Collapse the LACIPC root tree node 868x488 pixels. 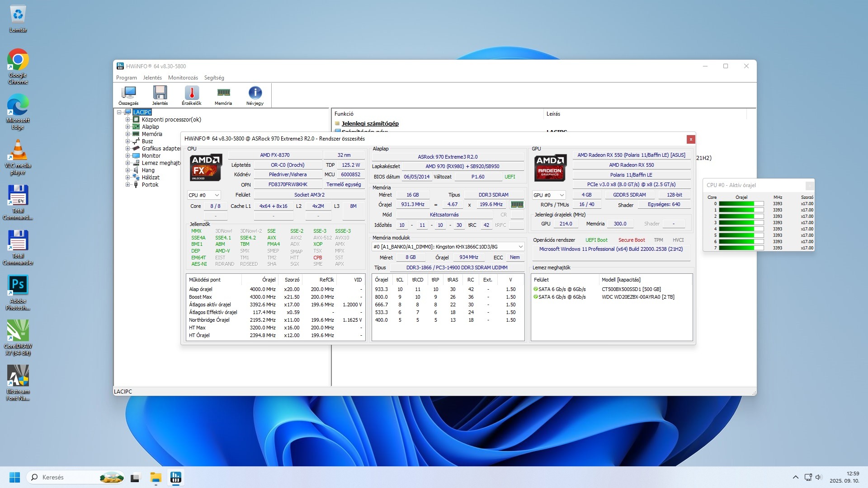[x=119, y=113]
